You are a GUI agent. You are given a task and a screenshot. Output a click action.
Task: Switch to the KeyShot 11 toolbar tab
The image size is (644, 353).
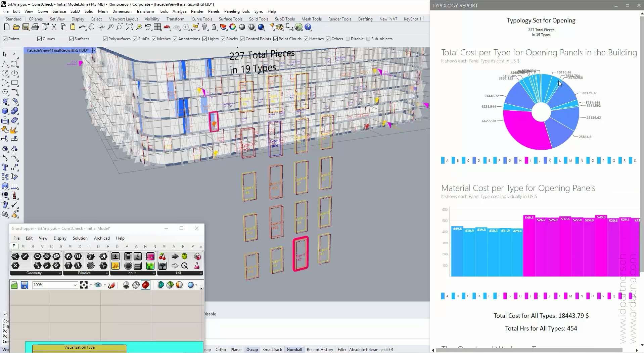point(414,19)
